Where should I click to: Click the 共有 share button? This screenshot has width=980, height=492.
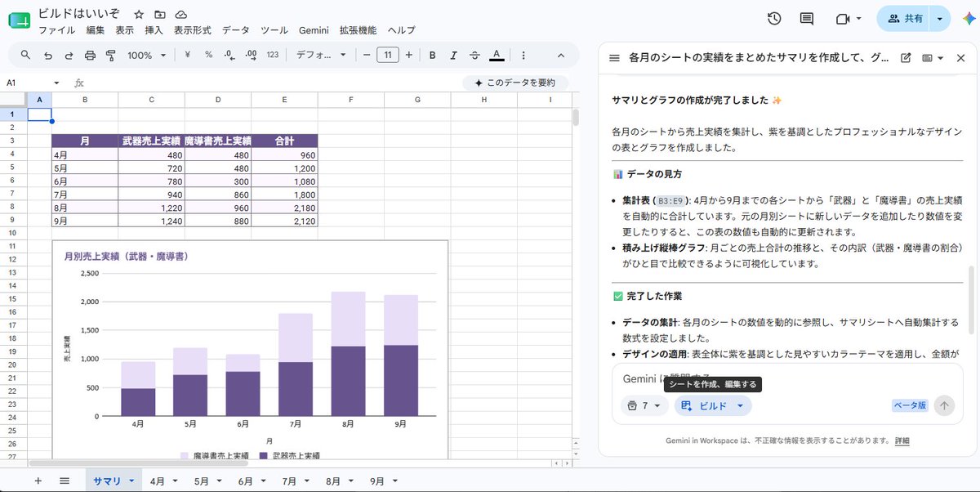pyautogui.click(x=905, y=18)
